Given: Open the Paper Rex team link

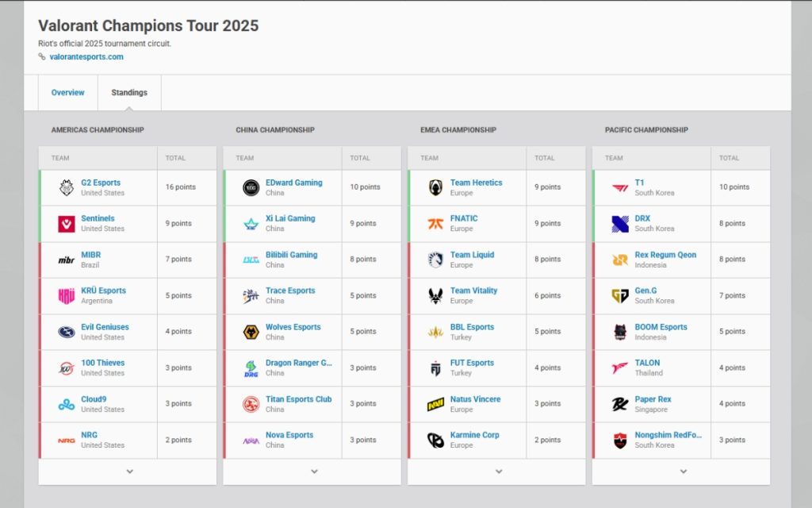Looking at the screenshot, I should (653, 399).
